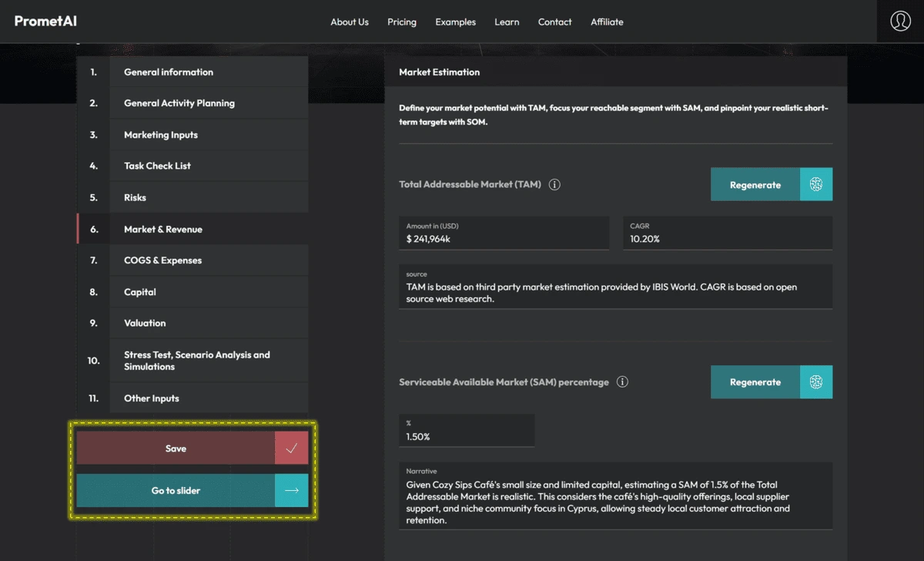Viewport: 924px width, 561px height.
Task: Select step 5 Risks
Action: [x=192, y=197]
